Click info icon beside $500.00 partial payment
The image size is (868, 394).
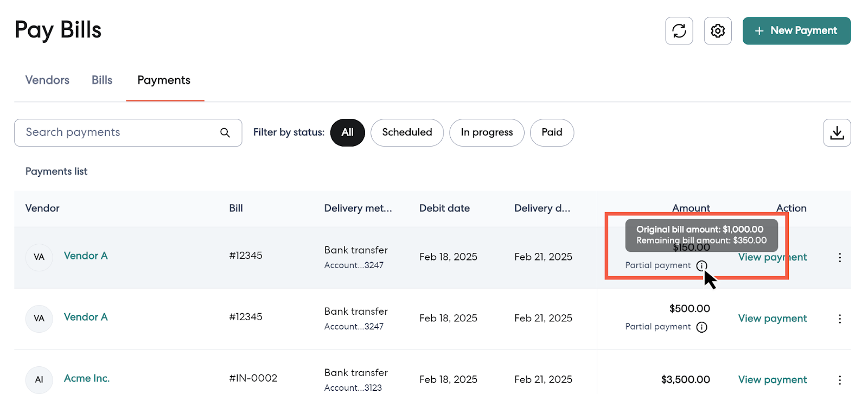tap(701, 327)
